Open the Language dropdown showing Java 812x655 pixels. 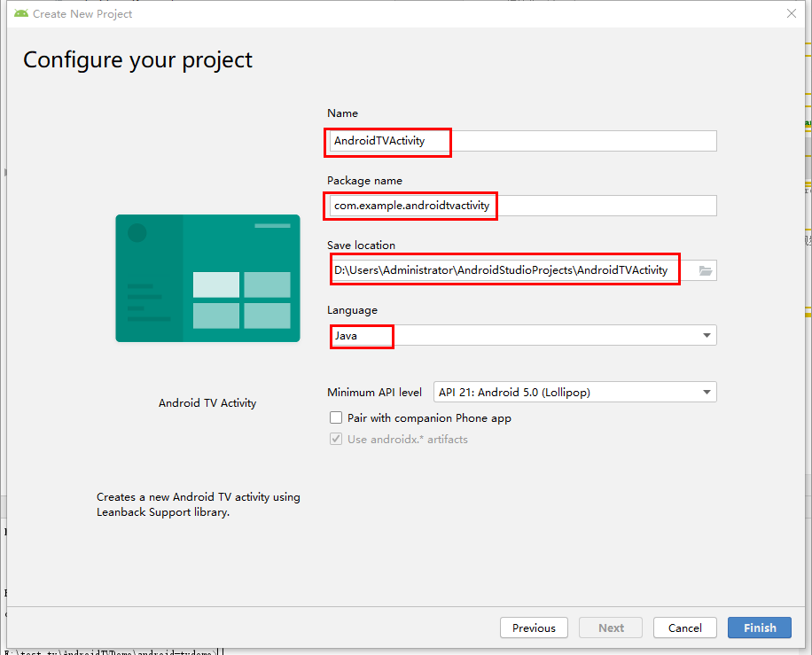(523, 335)
